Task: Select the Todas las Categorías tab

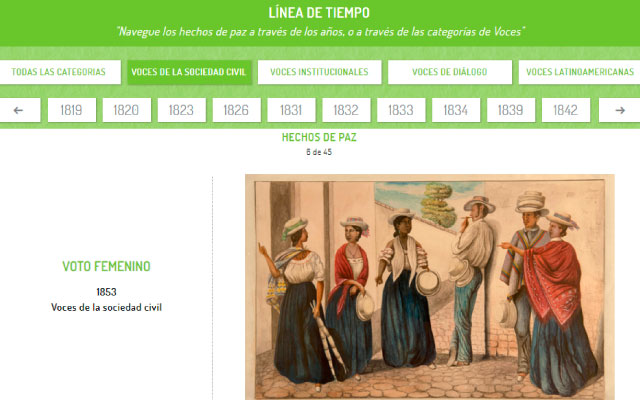Action: coord(59,72)
